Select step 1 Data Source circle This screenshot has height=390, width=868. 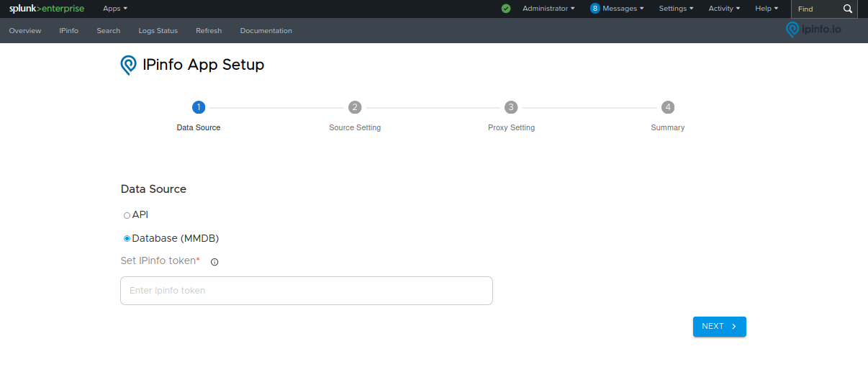pyautogui.click(x=199, y=107)
